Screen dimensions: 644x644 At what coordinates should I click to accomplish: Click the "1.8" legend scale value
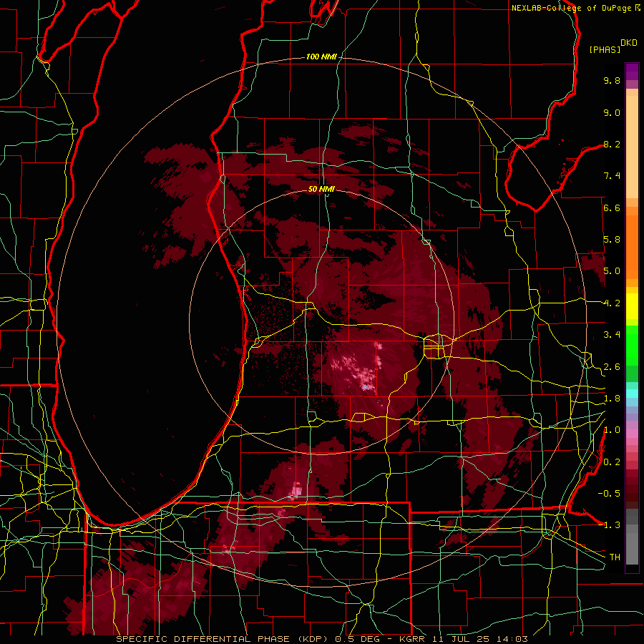point(612,399)
